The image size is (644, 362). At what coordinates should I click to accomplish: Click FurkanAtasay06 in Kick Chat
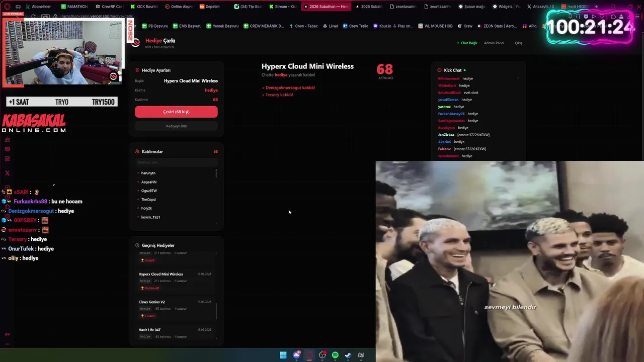coord(451,114)
